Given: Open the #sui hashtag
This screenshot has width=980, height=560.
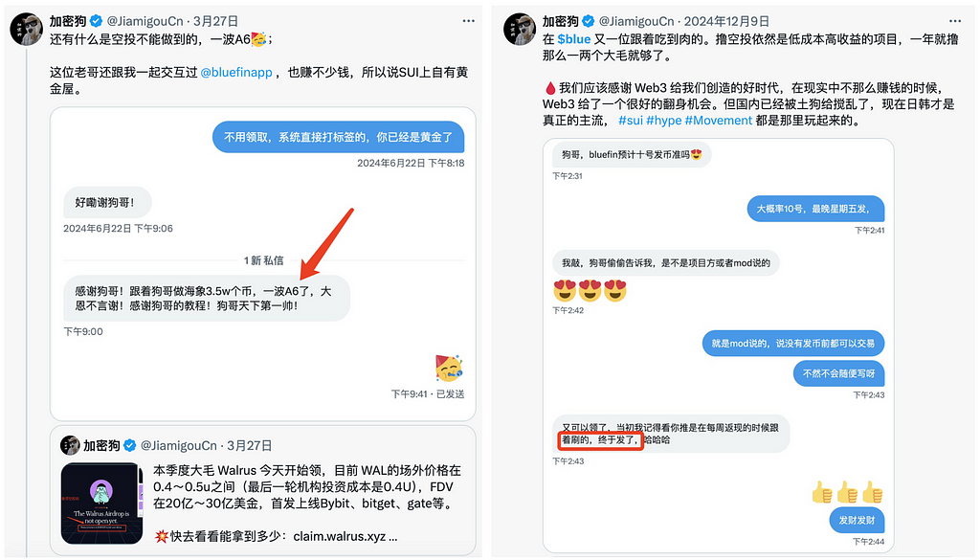Looking at the screenshot, I should (630, 121).
